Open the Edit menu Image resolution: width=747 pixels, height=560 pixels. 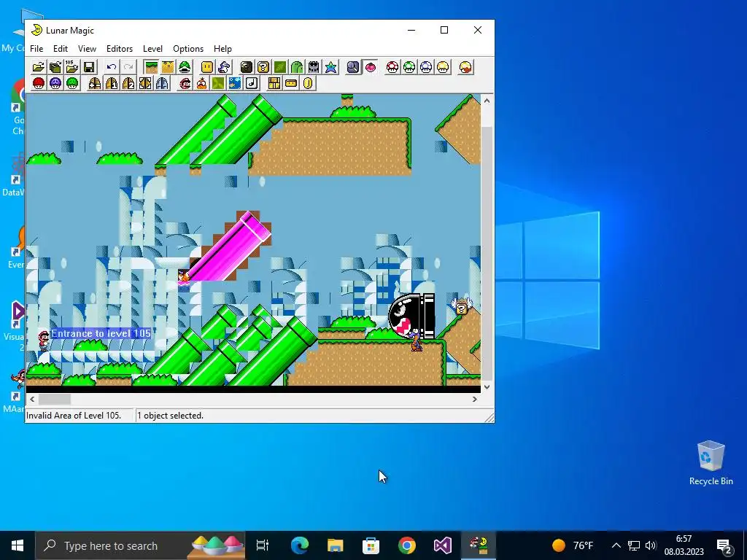click(61, 49)
